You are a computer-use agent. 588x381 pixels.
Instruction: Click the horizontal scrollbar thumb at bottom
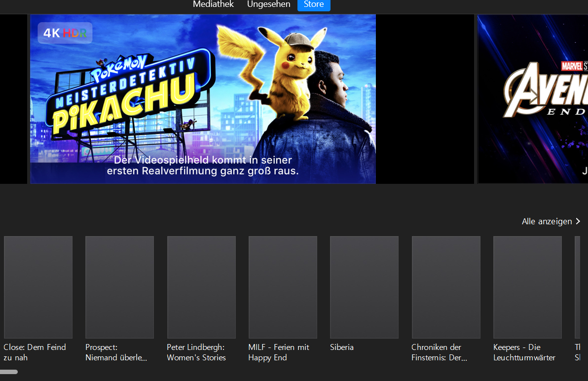(x=8, y=372)
